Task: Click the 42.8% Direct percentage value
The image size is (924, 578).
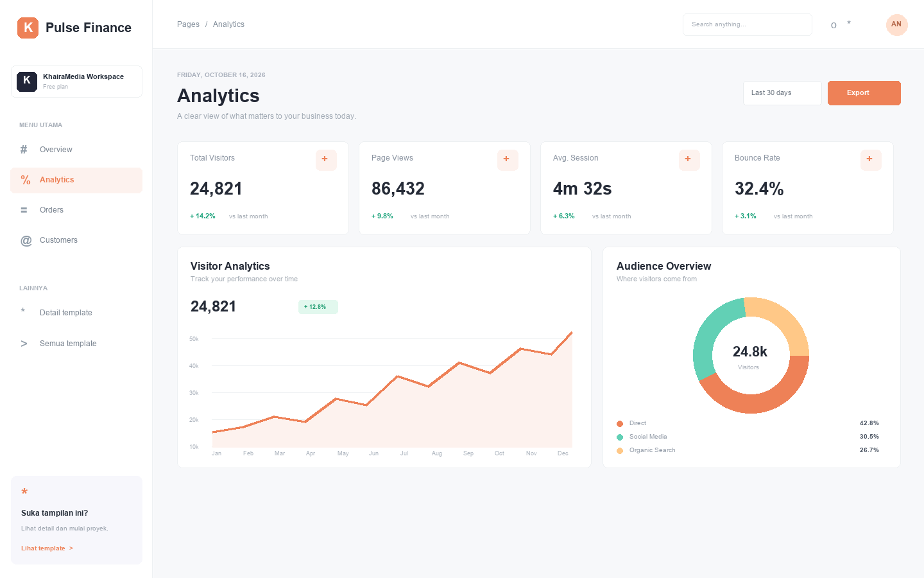Action: [869, 423]
